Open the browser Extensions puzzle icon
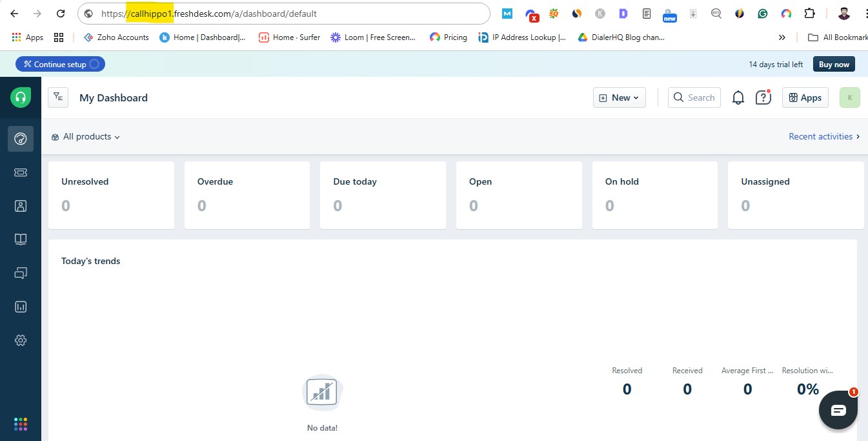Viewport: 868px width, 441px height. coord(809,14)
